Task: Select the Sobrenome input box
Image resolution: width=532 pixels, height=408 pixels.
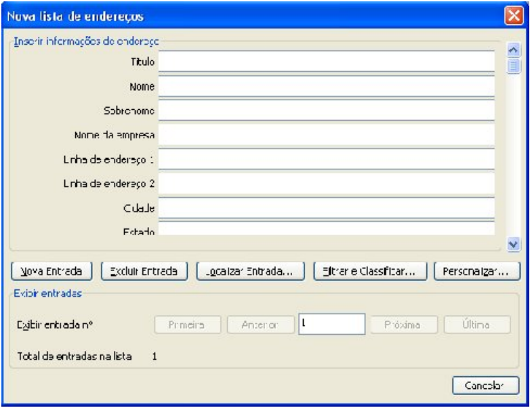Action: [x=327, y=110]
